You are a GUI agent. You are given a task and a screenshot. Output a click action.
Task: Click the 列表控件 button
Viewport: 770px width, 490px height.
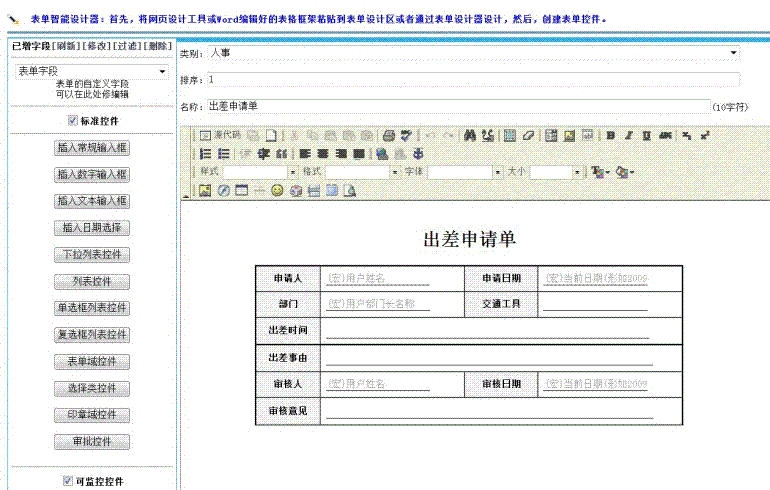(92, 281)
